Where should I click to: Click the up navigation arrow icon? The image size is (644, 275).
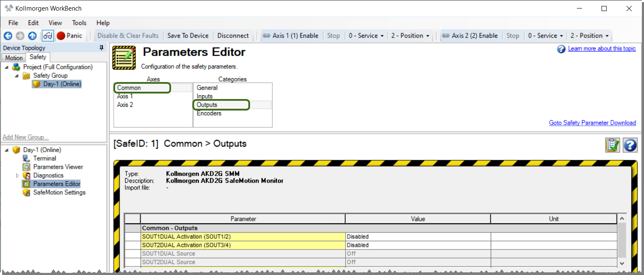point(32,36)
